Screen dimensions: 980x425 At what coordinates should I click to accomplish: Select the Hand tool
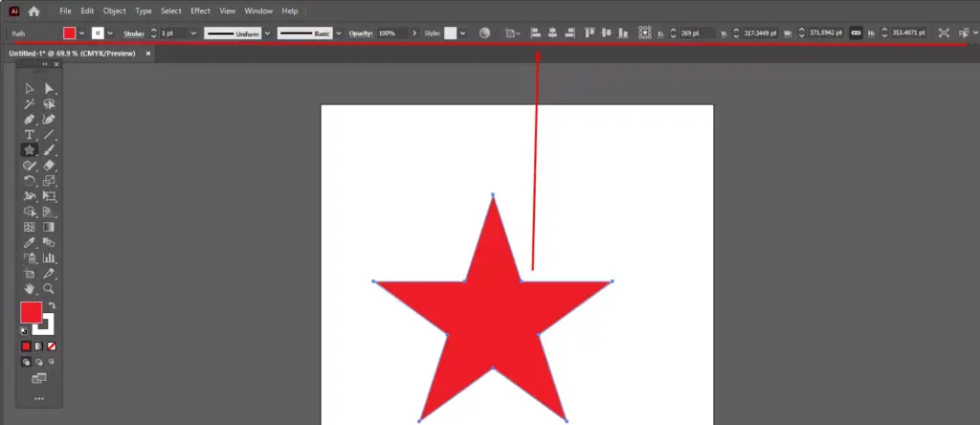30,289
